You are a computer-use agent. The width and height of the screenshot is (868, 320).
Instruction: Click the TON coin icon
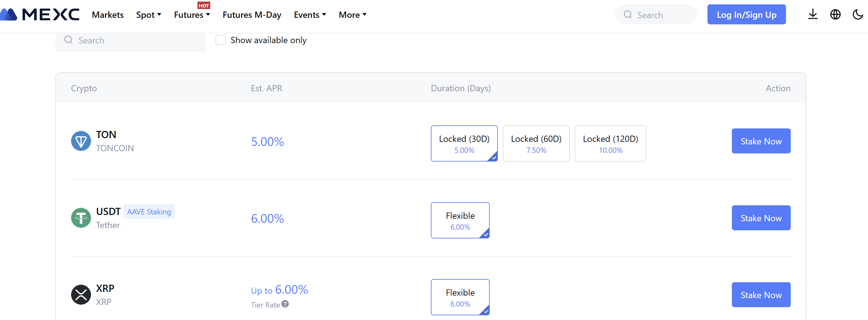pos(81,141)
